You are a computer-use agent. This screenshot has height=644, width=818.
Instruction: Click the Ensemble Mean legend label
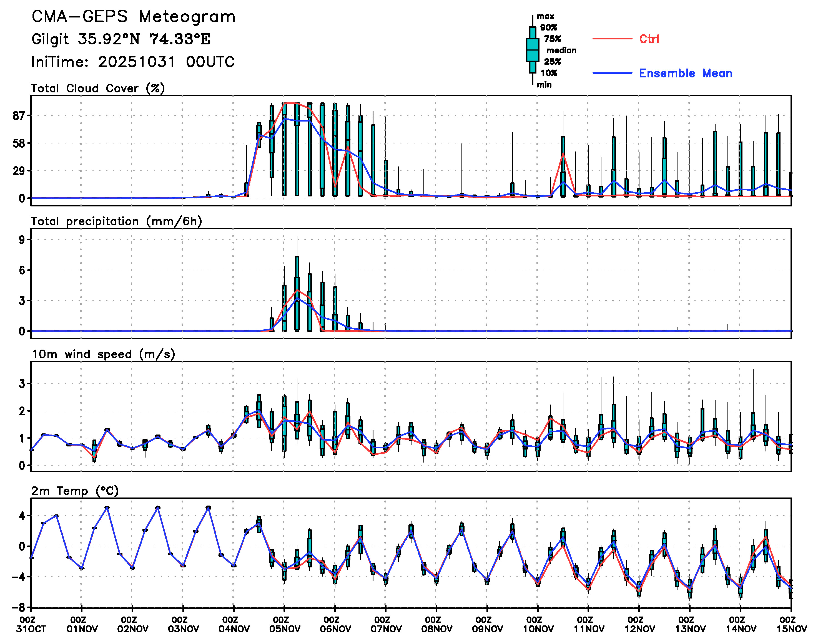click(x=685, y=73)
